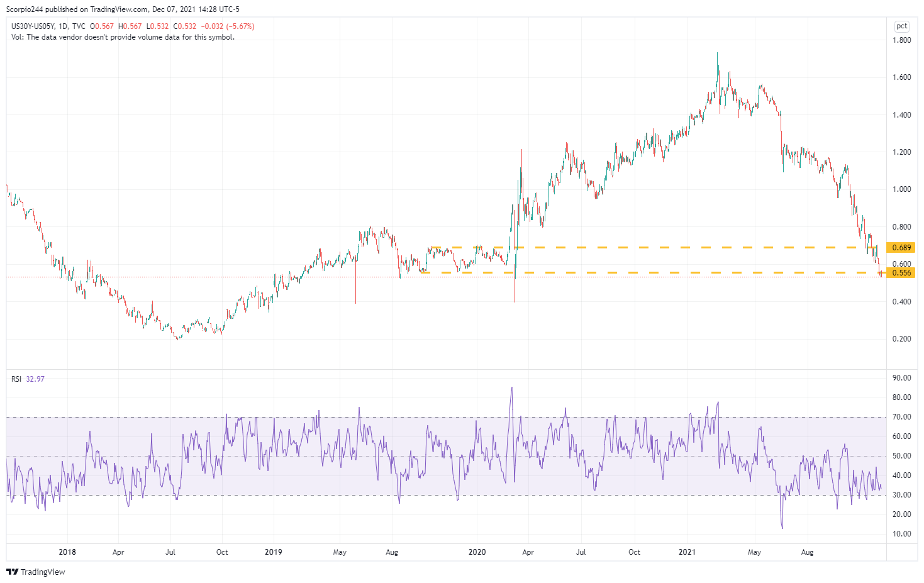Click the 30.00 RSI axis label
Viewport: 924px width, 583px height.
[x=901, y=495]
